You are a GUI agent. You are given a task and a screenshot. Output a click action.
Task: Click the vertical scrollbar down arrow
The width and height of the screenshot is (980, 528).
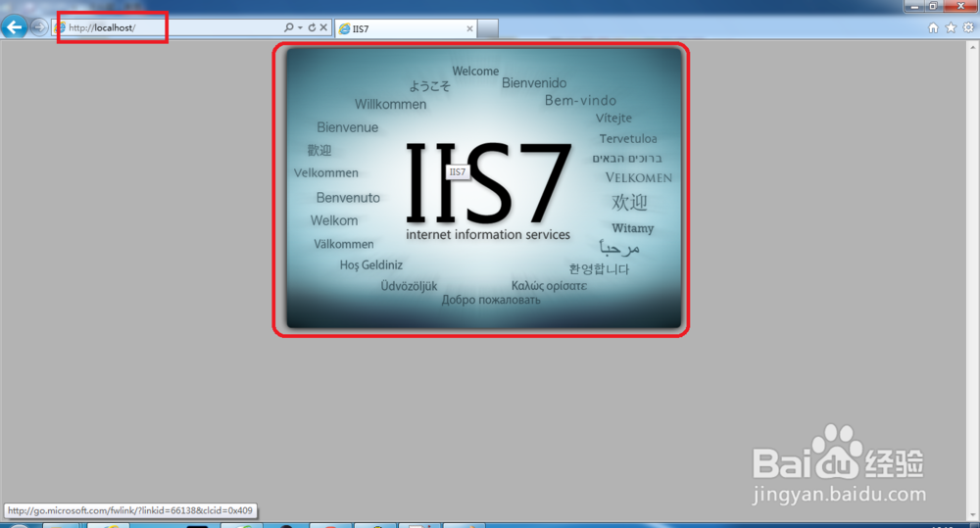(x=973, y=515)
